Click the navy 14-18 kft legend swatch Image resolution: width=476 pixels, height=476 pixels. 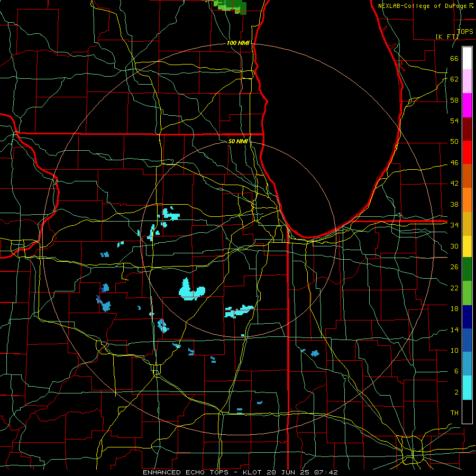(x=467, y=317)
